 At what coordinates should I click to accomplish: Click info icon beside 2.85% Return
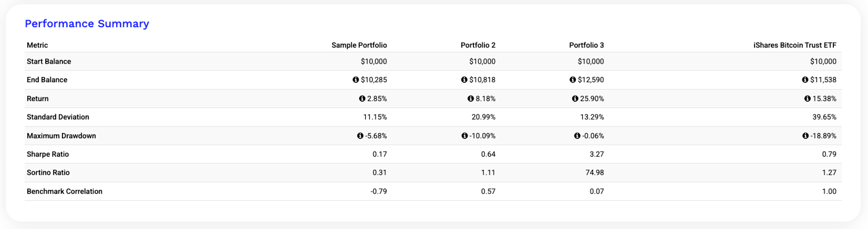362,98
